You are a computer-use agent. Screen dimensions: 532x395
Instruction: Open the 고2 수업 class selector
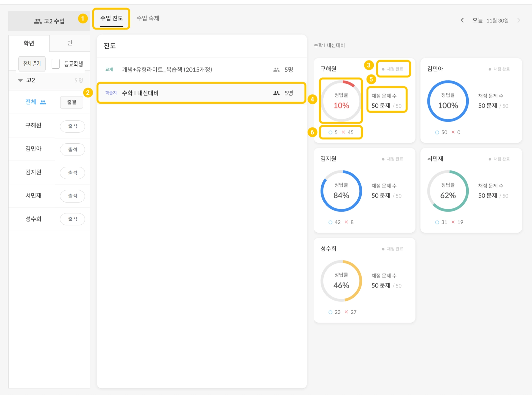pos(49,21)
